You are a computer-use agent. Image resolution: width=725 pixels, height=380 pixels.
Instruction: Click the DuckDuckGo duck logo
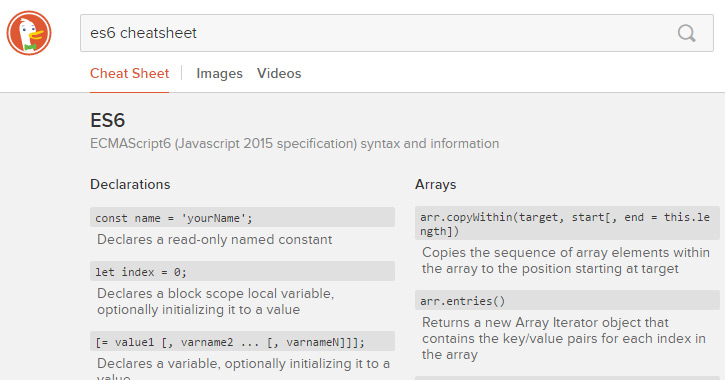[29, 33]
